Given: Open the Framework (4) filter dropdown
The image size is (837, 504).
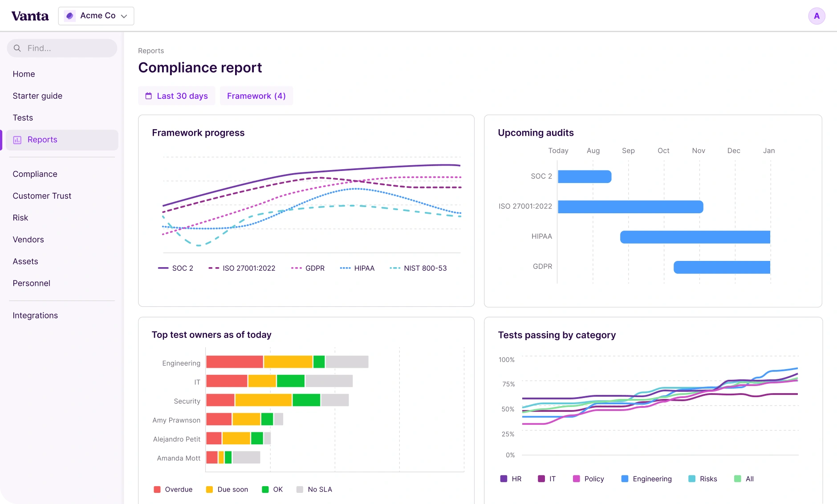Looking at the screenshot, I should pos(256,96).
